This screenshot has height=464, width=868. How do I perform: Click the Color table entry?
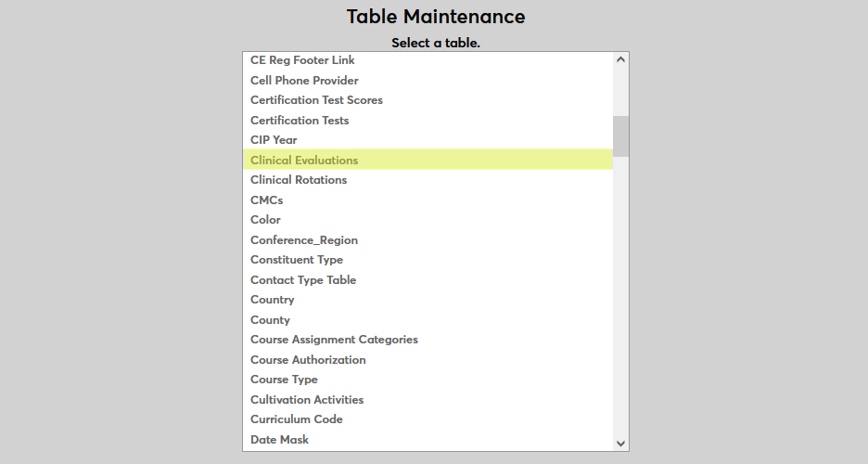[265, 220]
